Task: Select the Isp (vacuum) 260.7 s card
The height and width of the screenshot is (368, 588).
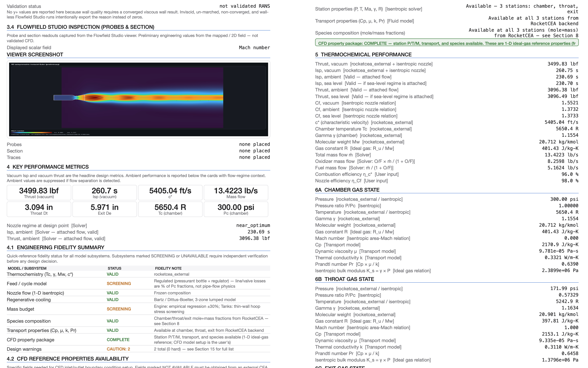Action: pos(105,193)
